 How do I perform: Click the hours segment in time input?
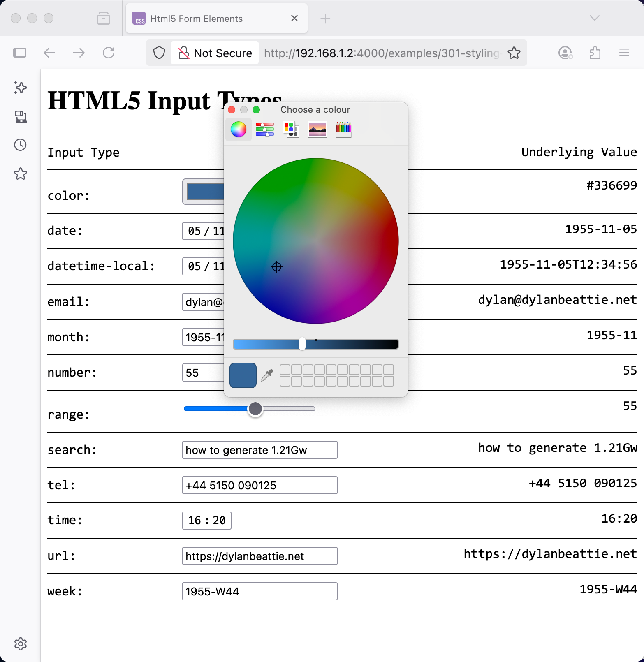[x=195, y=521]
